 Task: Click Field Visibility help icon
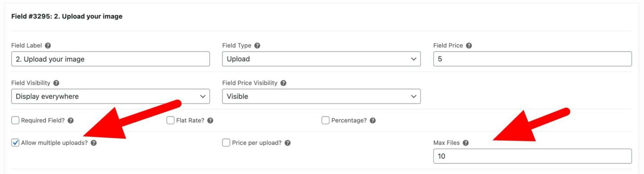[x=56, y=83]
